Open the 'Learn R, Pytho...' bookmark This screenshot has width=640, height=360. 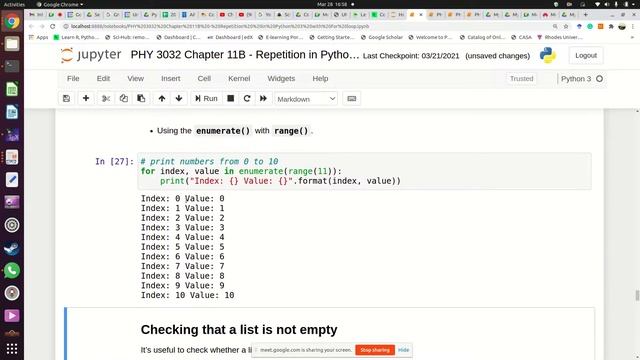click(x=77, y=37)
